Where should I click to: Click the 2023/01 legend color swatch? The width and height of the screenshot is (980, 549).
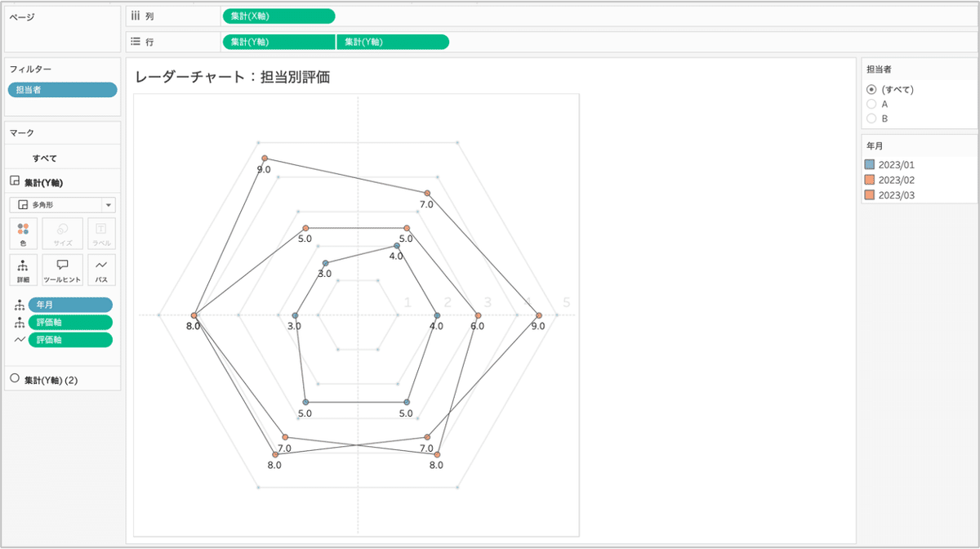pos(870,165)
